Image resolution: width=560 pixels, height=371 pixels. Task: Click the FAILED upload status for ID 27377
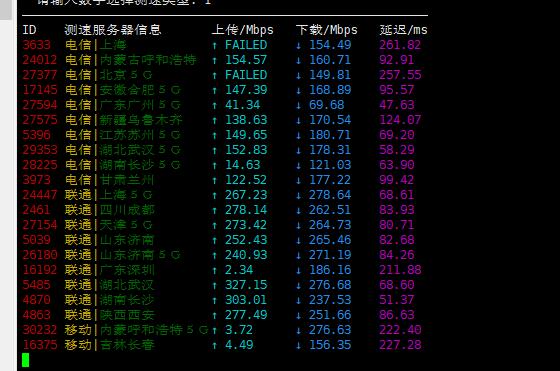246,75
